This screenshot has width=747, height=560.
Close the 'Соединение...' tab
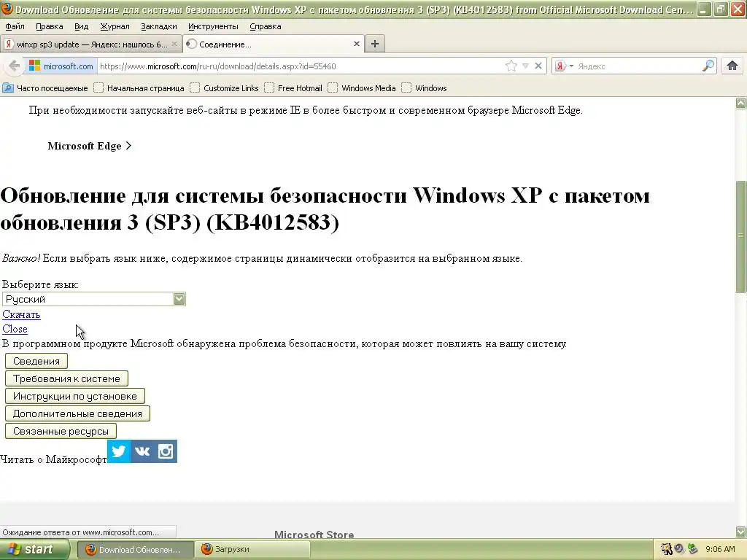point(356,44)
